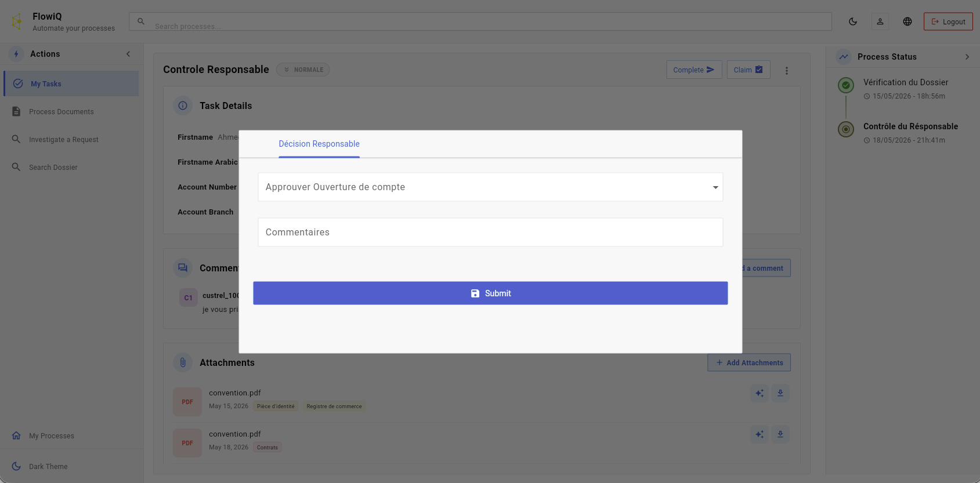
Task: Log out with the Logout button
Action: 948,21
